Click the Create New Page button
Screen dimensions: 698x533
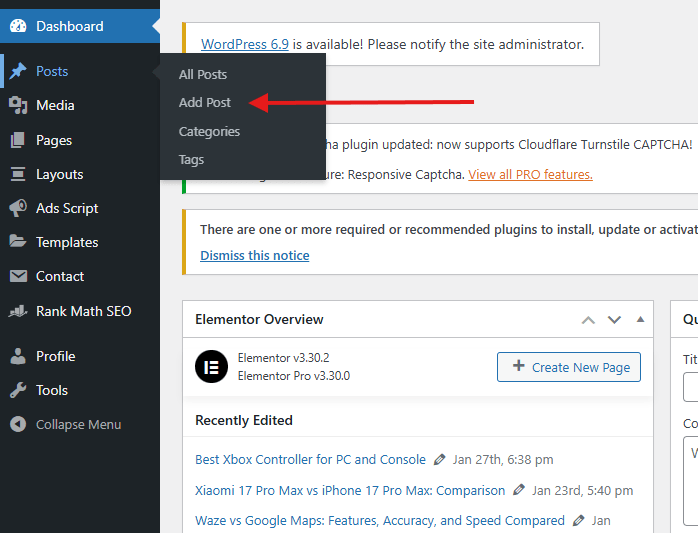(x=569, y=367)
